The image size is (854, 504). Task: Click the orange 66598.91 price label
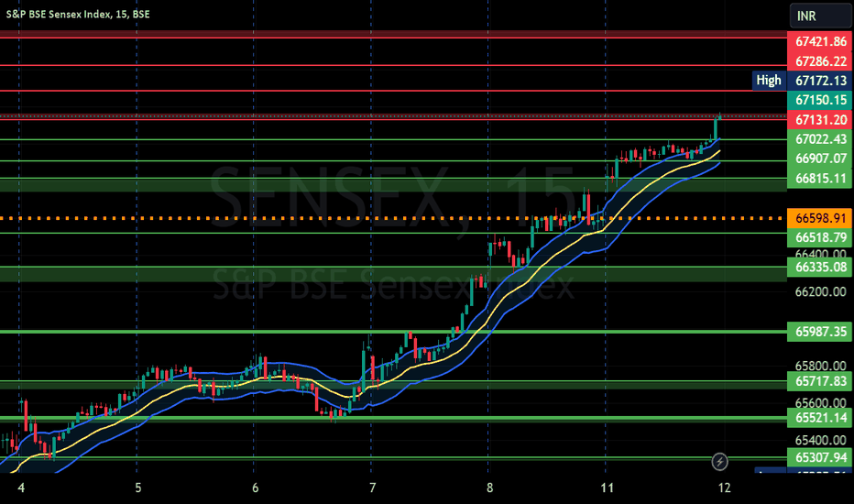820,218
